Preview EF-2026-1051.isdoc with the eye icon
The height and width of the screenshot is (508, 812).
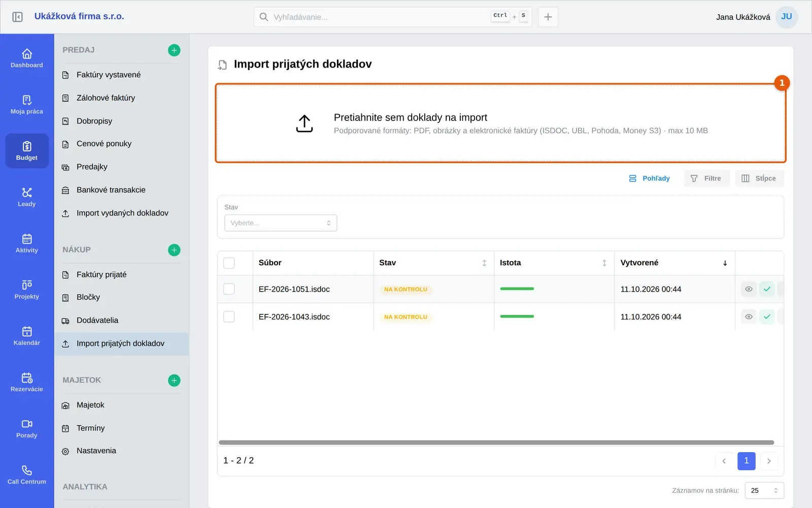(x=749, y=289)
